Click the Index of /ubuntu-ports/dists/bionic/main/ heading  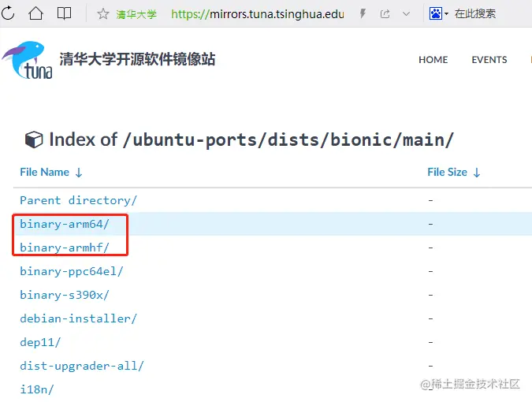coord(251,140)
